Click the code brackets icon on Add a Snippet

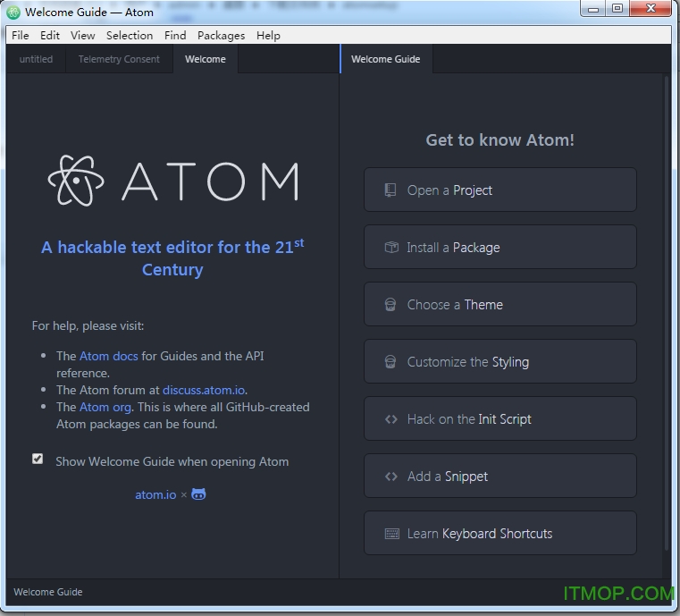391,477
